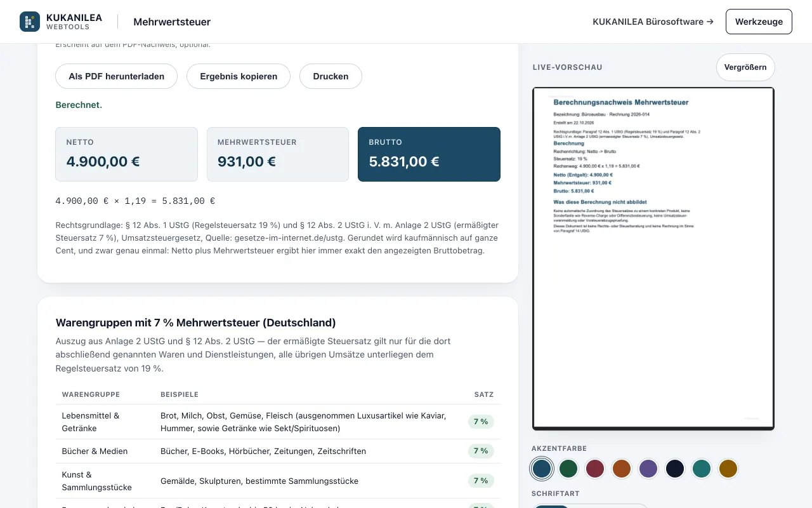This screenshot has height=508, width=812.
Task: Open the Werkzeuge menu button
Action: 759,22
